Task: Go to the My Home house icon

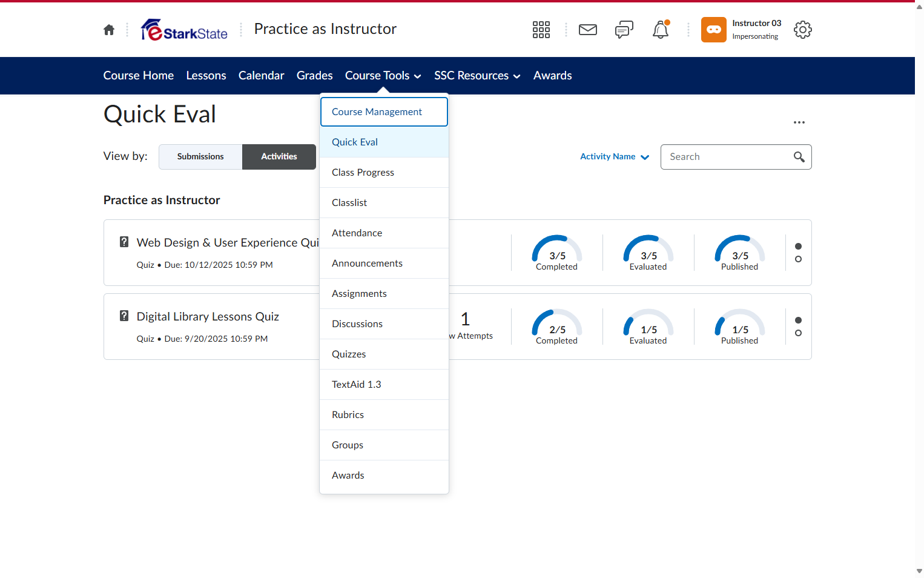Action: (109, 30)
